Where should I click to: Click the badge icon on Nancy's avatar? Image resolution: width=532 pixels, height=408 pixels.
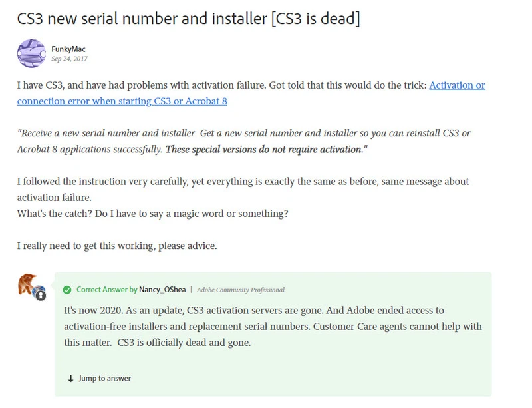[41, 294]
